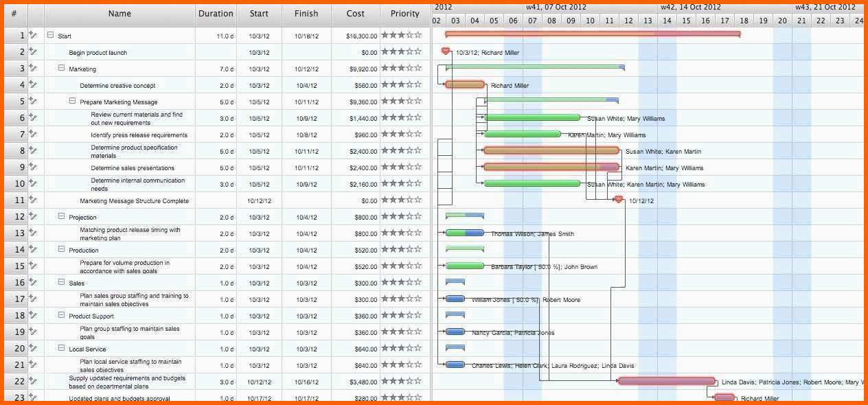Click the task icon in row 1
The height and width of the screenshot is (405, 868).
[x=33, y=35]
